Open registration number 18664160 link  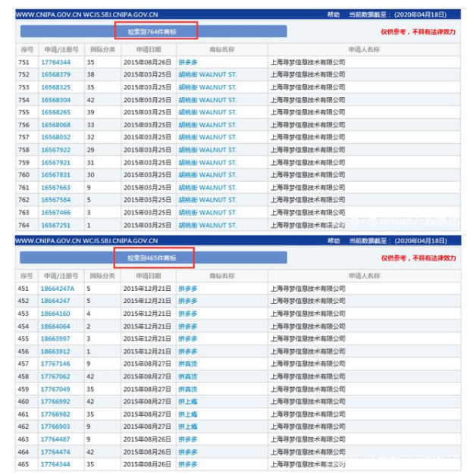point(55,314)
